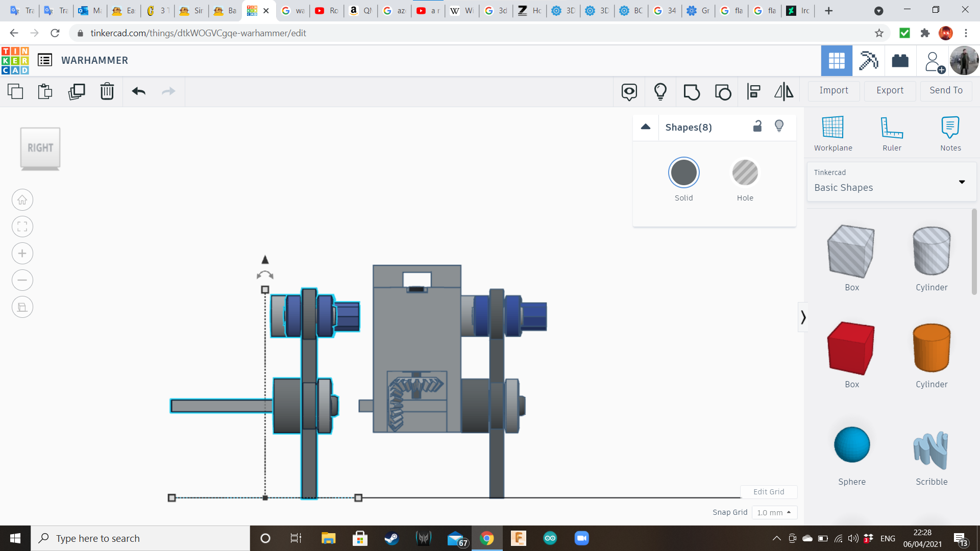Toggle lock on selected shapes
Image resolution: width=980 pixels, height=551 pixels.
[757, 127]
